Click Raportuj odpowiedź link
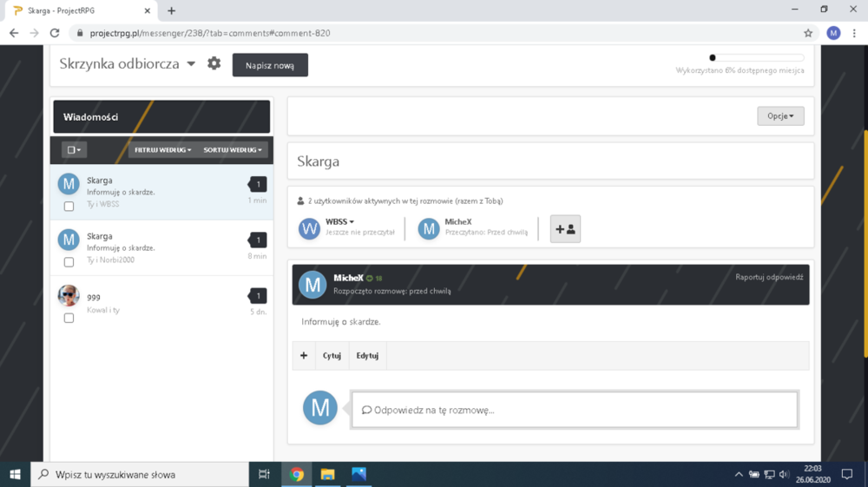 point(769,277)
